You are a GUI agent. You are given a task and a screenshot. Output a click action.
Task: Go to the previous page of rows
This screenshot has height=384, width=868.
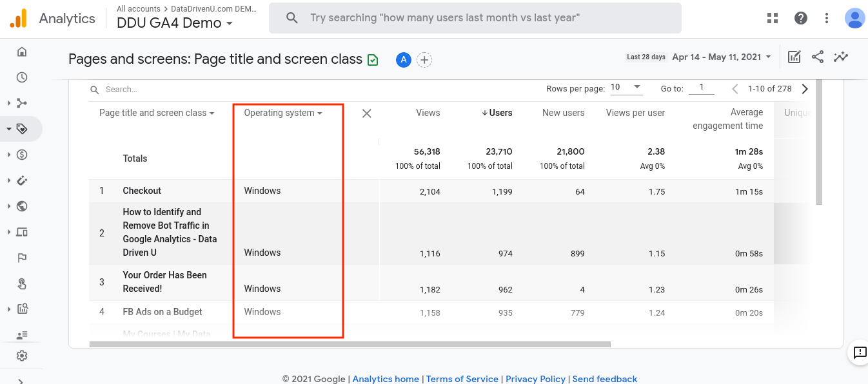(735, 89)
